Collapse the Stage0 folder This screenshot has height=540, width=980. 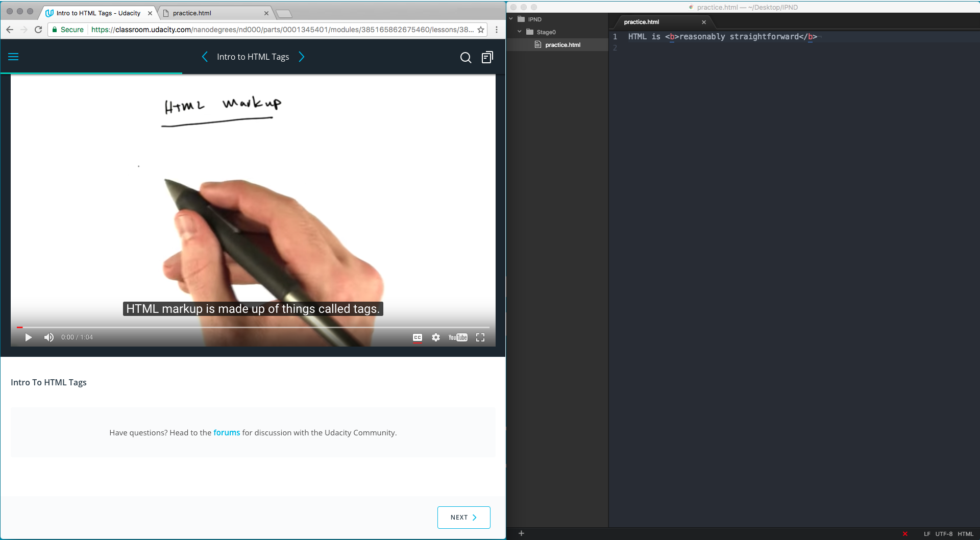[x=520, y=32]
